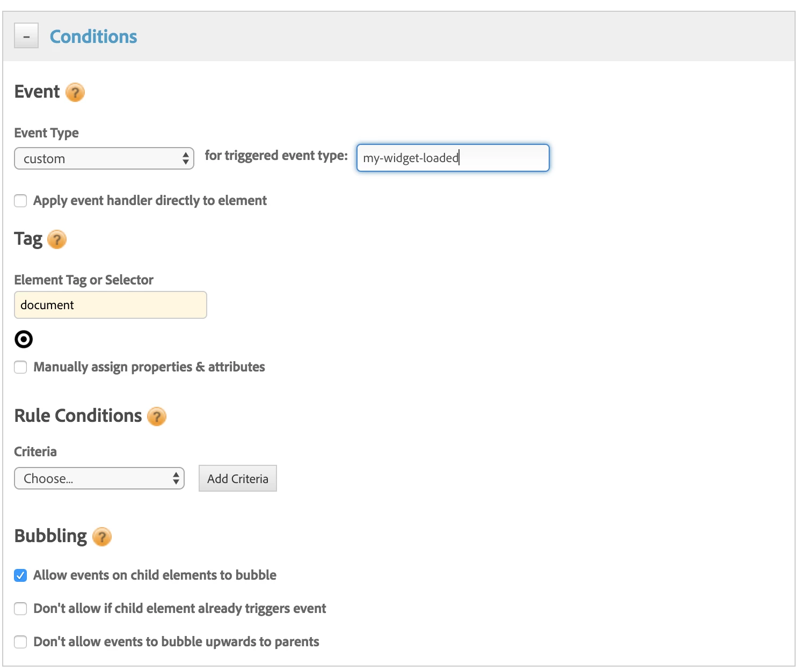This screenshot has width=801, height=672.
Task: Click the Bubbling help question mark icon
Action: click(x=102, y=537)
